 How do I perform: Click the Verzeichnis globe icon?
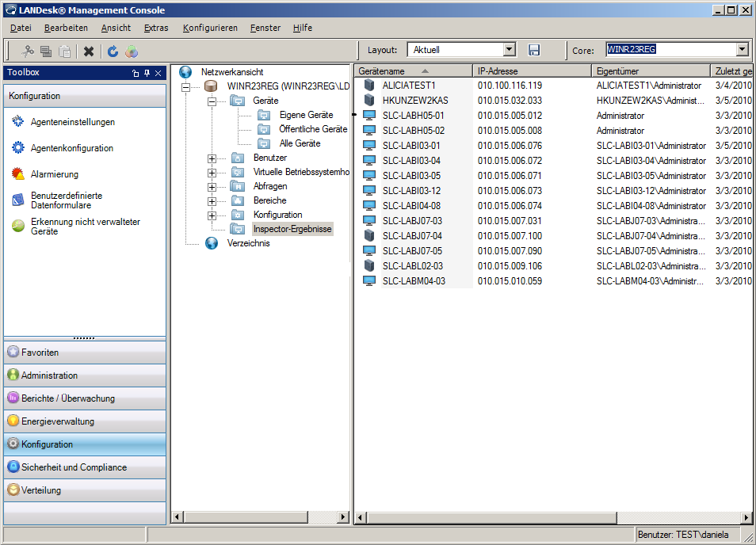click(x=211, y=243)
